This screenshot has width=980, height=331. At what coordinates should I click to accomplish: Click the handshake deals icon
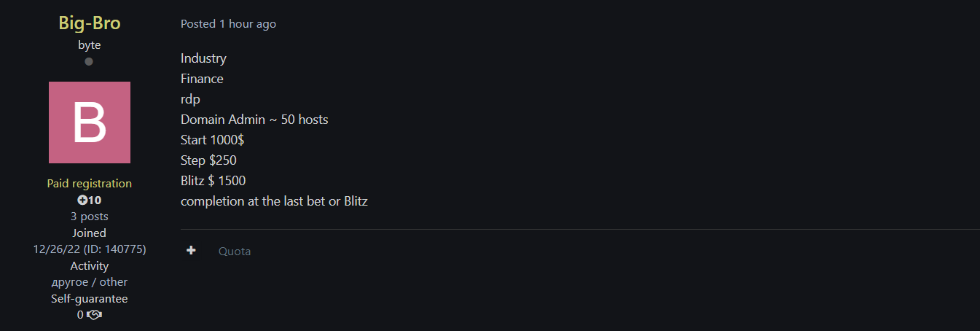coord(94,315)
